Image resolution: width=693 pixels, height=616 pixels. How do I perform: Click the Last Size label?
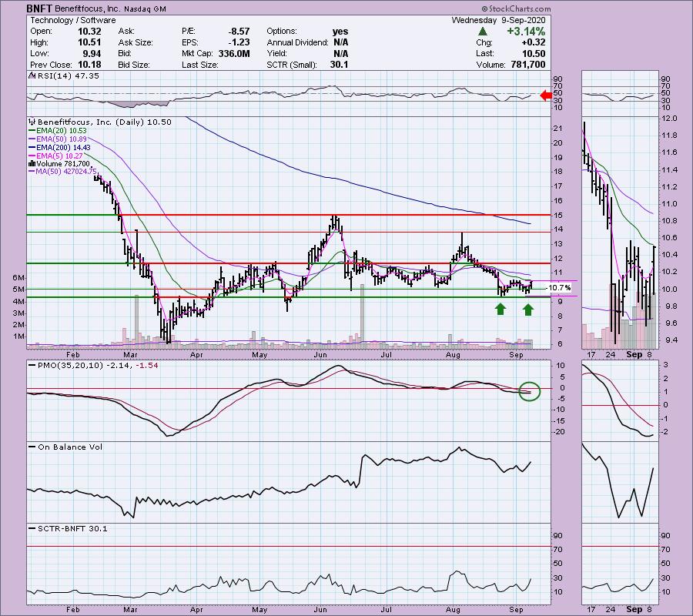[x=199, y=65]
